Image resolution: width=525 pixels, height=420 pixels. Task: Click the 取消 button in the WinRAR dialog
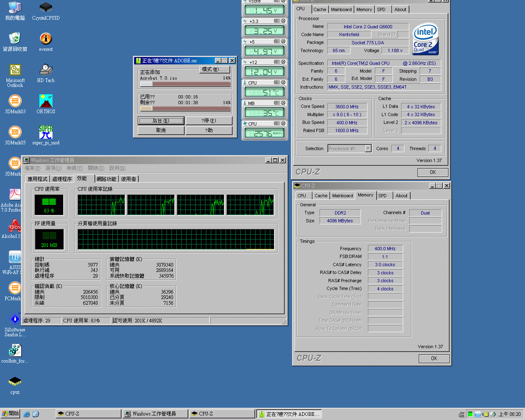coord(161,130)
